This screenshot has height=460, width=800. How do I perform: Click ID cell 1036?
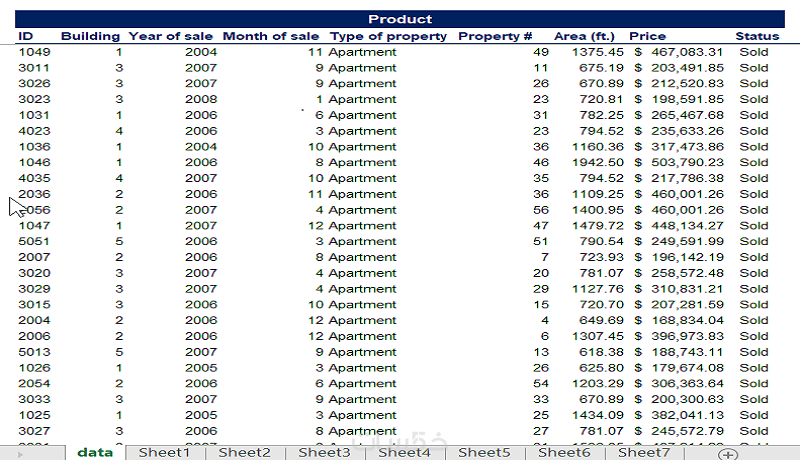[x=34, y=147]
